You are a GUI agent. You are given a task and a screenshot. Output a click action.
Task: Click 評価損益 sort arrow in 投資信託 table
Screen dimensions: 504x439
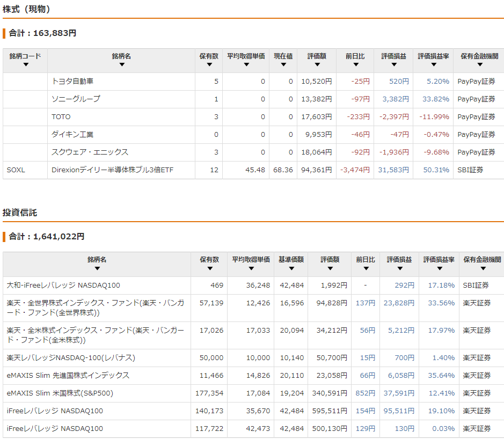point(400,268)
